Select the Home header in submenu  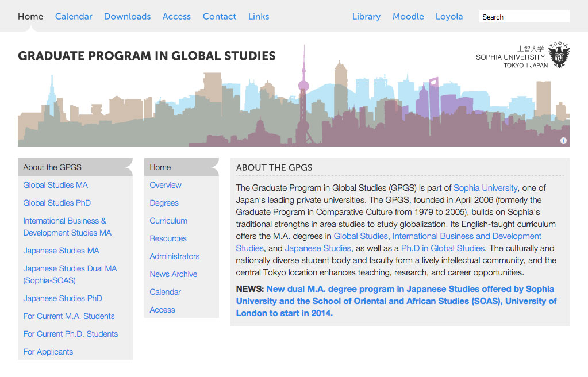[182, 167]
